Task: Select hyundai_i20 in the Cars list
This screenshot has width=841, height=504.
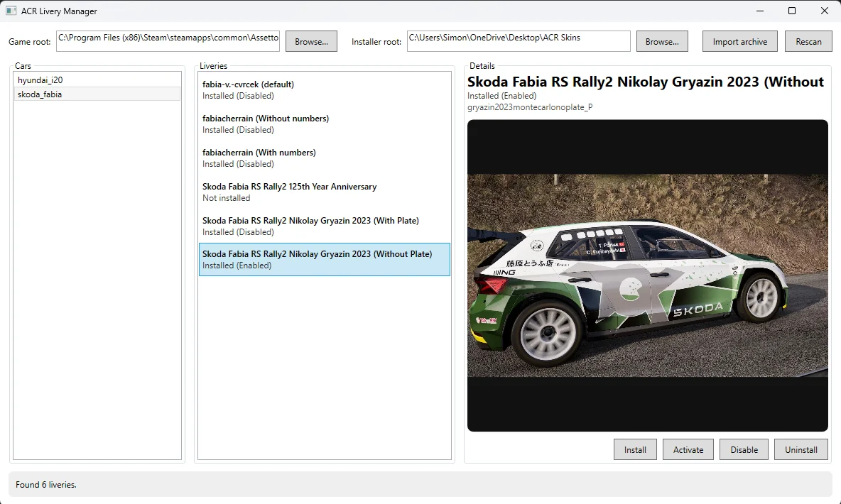Action: coord(97,80)
